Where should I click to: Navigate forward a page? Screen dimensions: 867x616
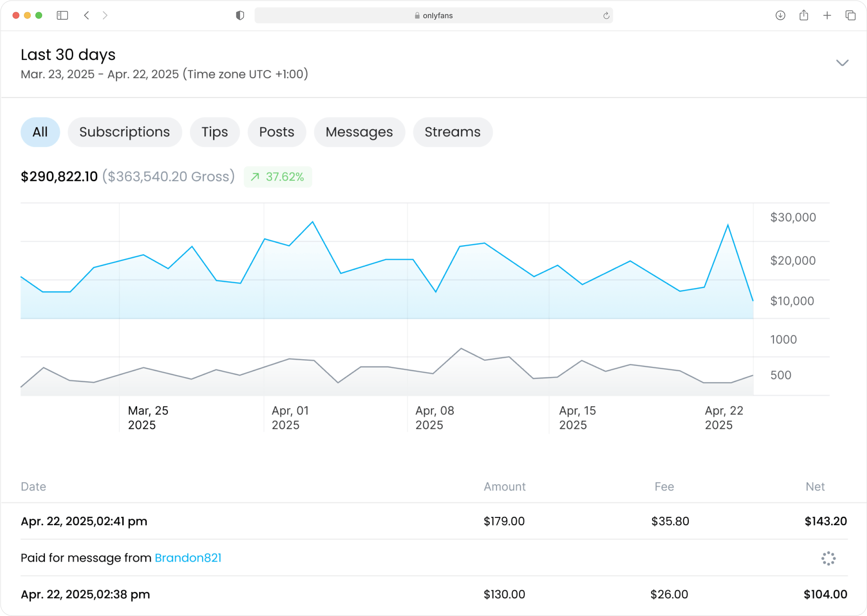point(105,16)
